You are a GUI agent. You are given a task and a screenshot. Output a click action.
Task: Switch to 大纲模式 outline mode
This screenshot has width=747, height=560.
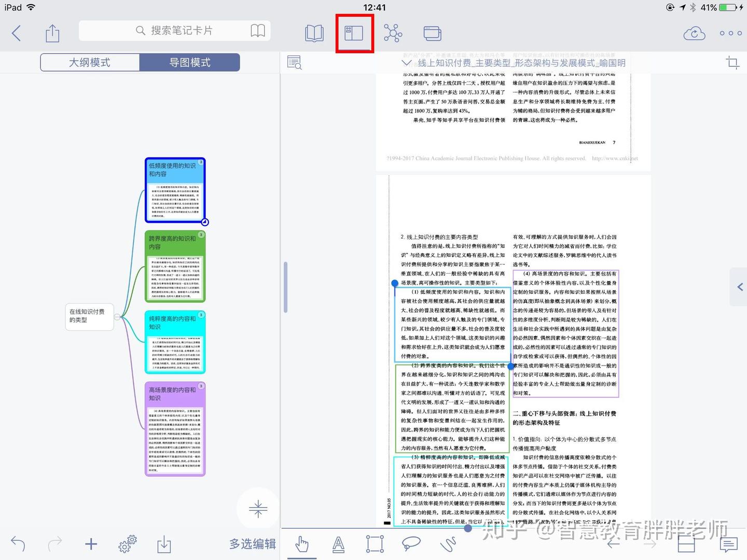(x=90, y=62)
